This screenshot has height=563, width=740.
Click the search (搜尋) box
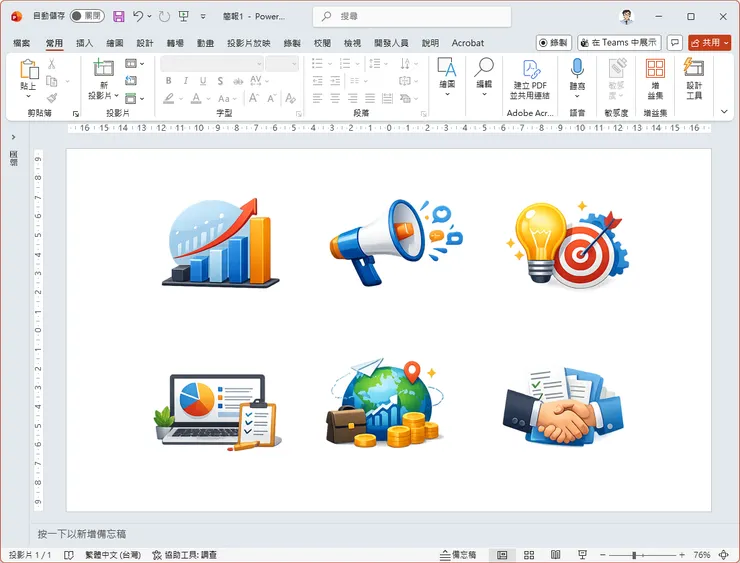[412, 17]
